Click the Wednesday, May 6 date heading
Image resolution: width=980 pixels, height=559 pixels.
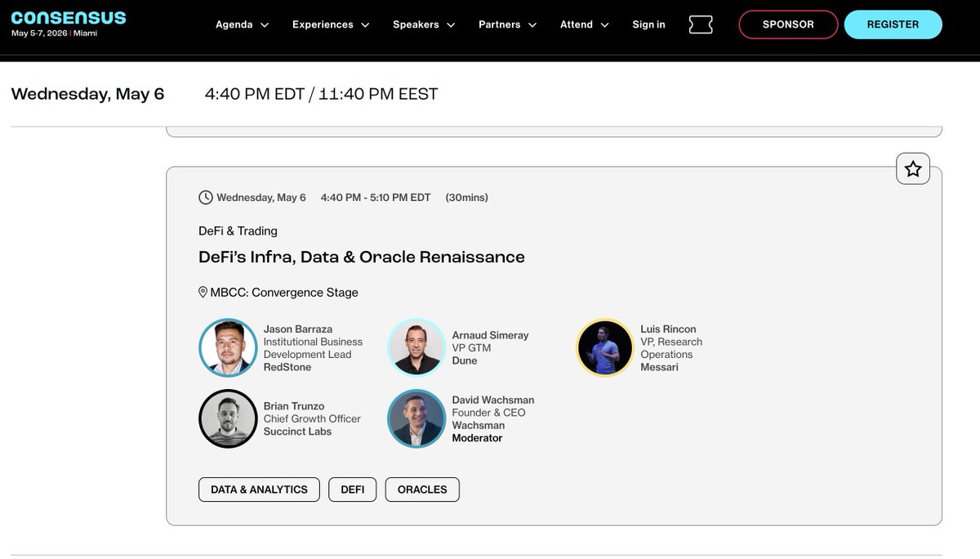pos(88,94)
